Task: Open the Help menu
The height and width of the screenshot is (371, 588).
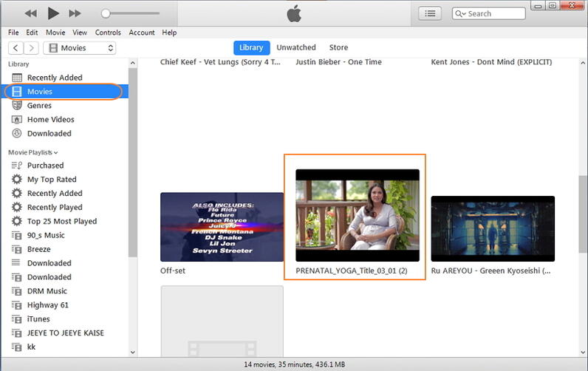Action: coord(169,33)
